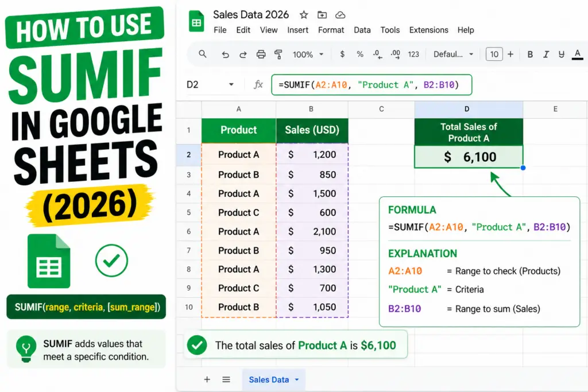This screenshot has height=392, width=588.
Task: Open the Format menu
Action: [331, 30]
